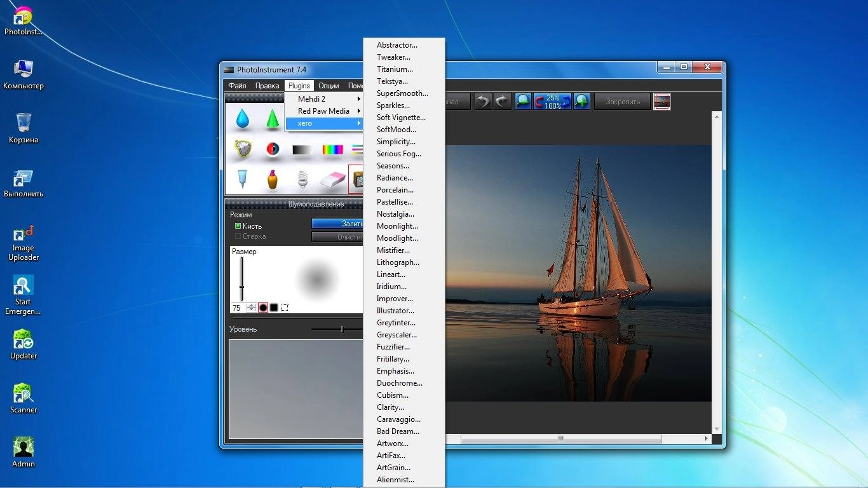Screen dimensions: 868x488
Task: Open the Scanner desktop shortcut
Action: [x=24, y=399]
